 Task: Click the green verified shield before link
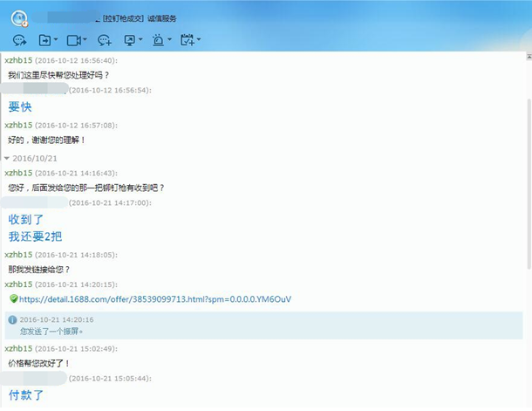pyautogui.click(x=13, y=298)
